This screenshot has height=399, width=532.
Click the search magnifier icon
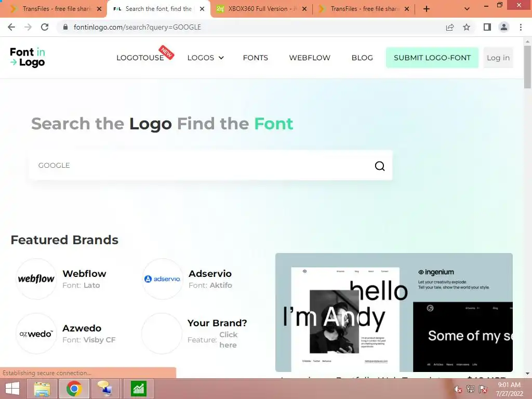(x=380, y=166)
